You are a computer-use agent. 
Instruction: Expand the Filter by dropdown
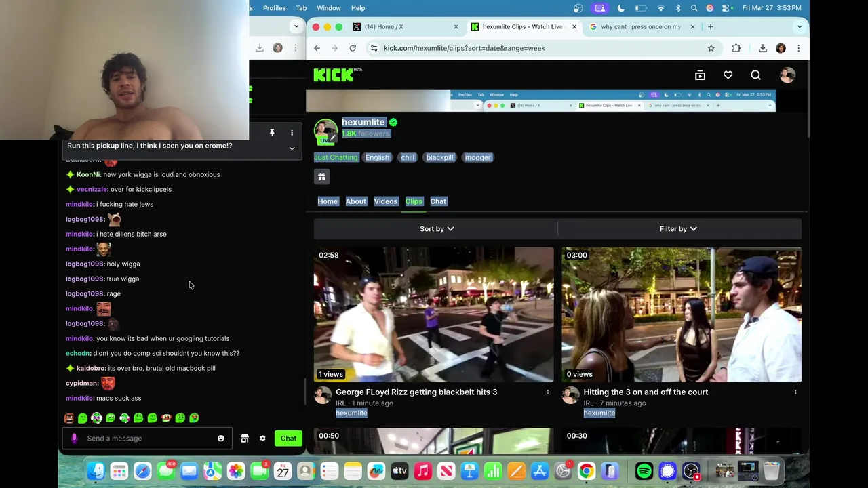coord(678,229)
